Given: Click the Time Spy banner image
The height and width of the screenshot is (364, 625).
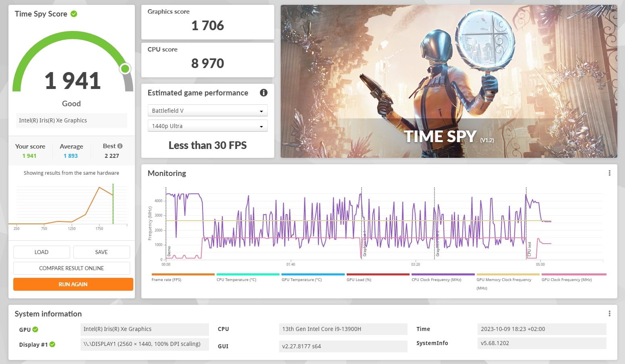Looking at the screenshot, I should click(449, 81).
